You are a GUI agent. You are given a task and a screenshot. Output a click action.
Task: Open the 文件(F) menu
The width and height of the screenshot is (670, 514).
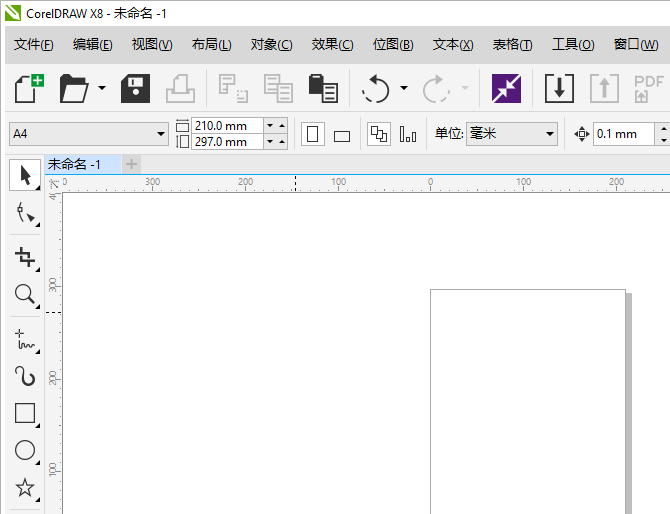coord(34,44)
